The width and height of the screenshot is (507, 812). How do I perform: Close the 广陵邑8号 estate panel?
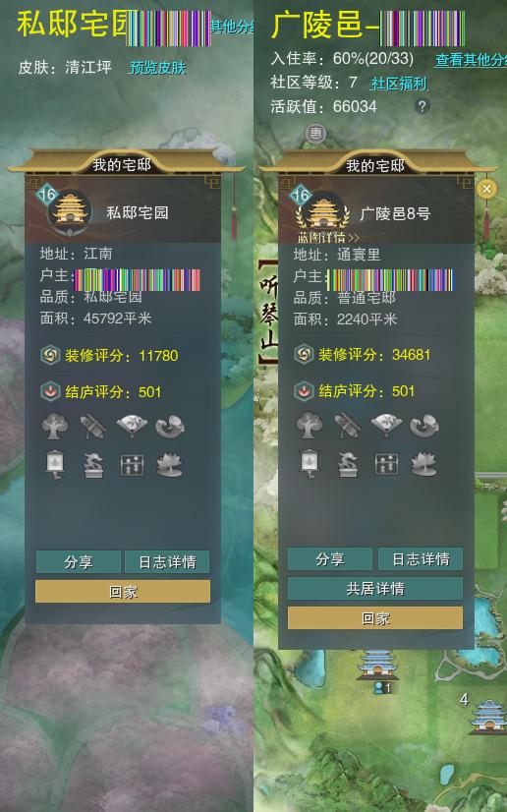486,189
